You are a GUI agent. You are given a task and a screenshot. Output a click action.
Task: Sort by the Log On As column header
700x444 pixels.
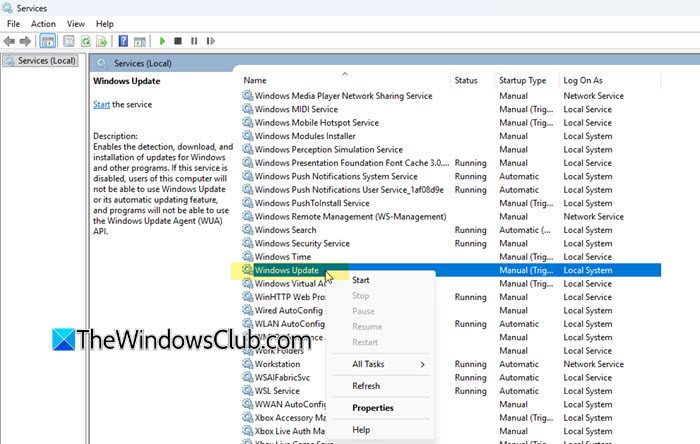(583, 80)
